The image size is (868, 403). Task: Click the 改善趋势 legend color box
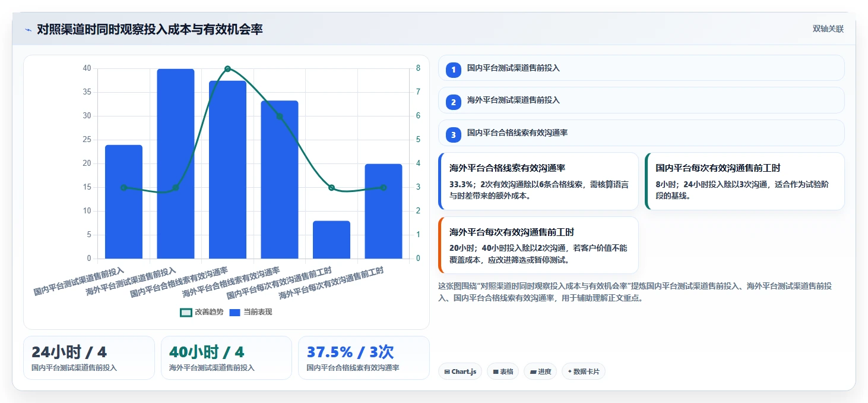click(186, 312)
